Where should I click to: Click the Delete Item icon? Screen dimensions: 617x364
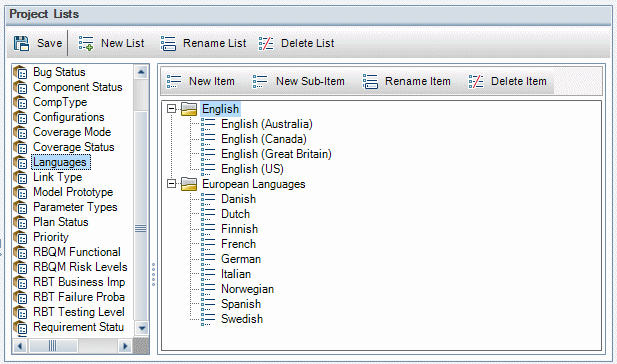click(476, 81)
